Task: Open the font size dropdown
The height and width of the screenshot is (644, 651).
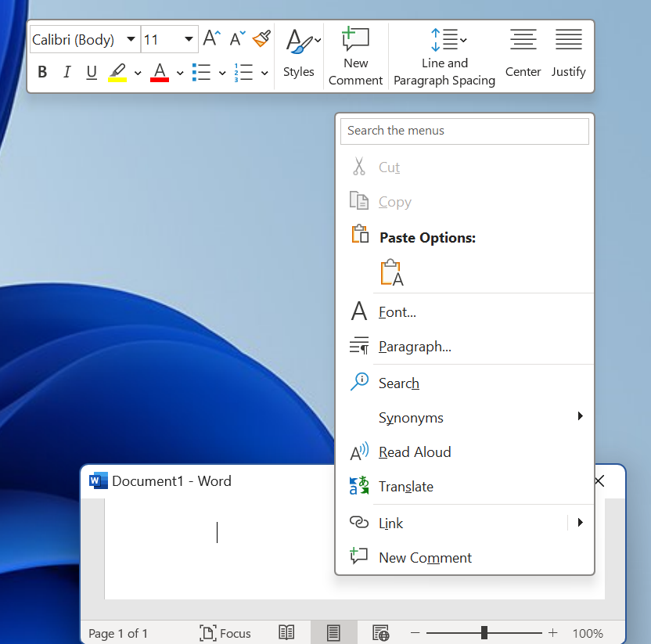Action: pyautogui.click(x=189, y=39)
